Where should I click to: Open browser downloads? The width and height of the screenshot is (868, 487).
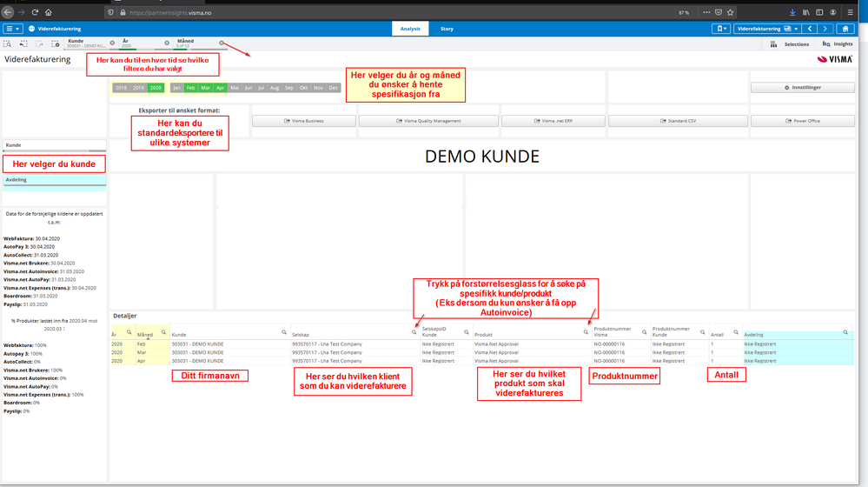coord(792,12)
